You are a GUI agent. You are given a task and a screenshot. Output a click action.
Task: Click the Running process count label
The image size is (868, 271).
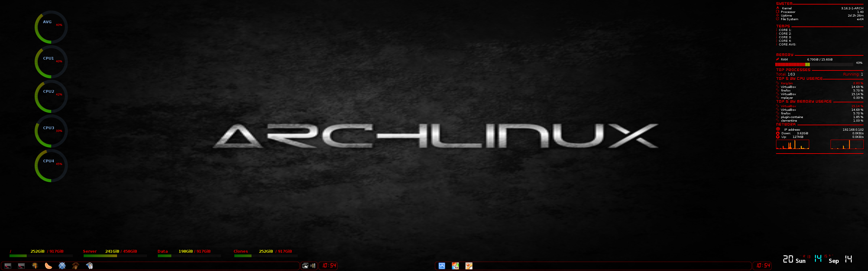[851, 74]
